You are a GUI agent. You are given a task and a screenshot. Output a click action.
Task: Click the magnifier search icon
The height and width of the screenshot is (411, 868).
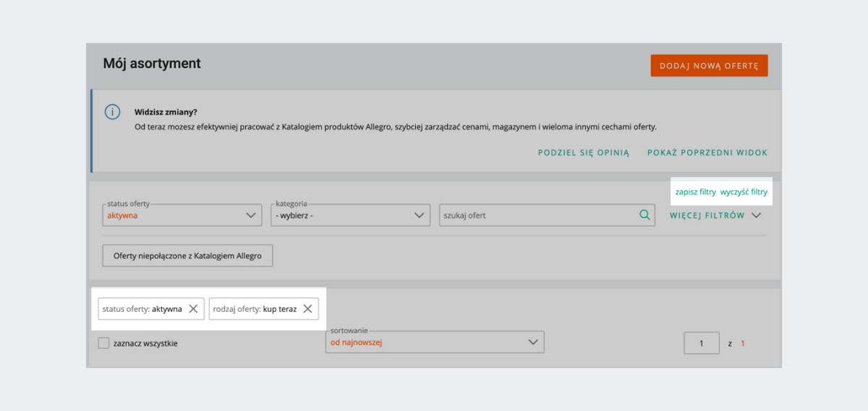(x=644, y=215)
